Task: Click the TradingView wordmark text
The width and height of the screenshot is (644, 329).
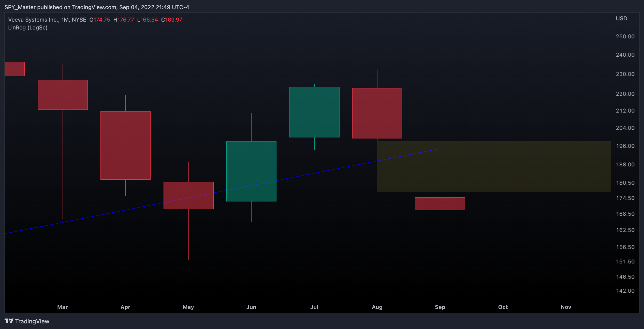Action: 32,321
